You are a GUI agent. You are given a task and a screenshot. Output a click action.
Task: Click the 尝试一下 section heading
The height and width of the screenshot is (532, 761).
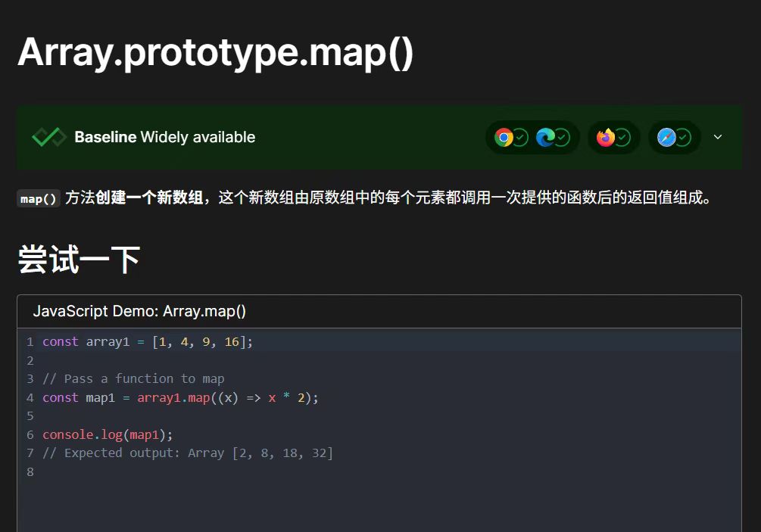click(x=79, y=260)
